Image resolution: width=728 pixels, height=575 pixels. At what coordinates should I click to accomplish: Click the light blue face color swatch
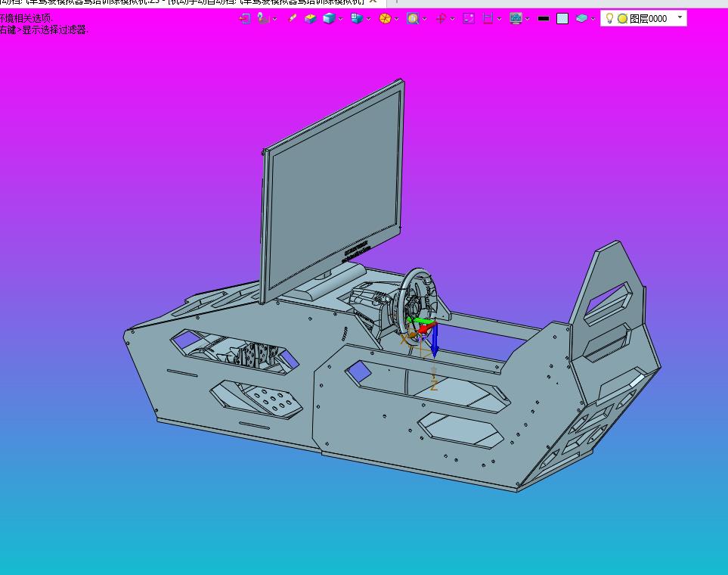tap(562, 19)
